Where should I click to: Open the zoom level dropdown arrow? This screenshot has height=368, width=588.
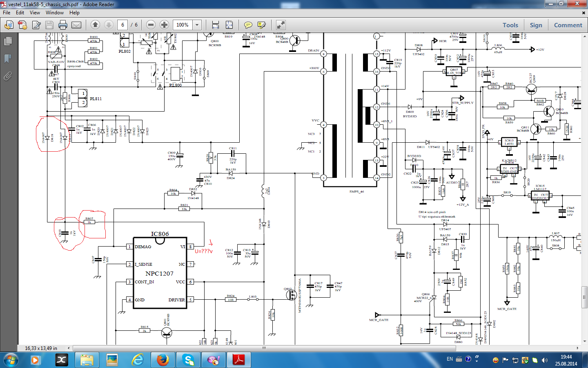pos(197,25)
